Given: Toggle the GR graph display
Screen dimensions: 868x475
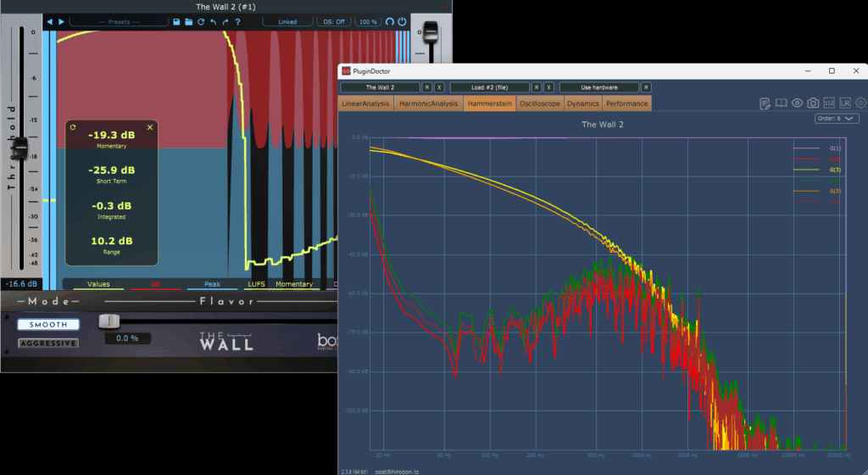Looking at the screenshot, I should (x=155, y=284).
